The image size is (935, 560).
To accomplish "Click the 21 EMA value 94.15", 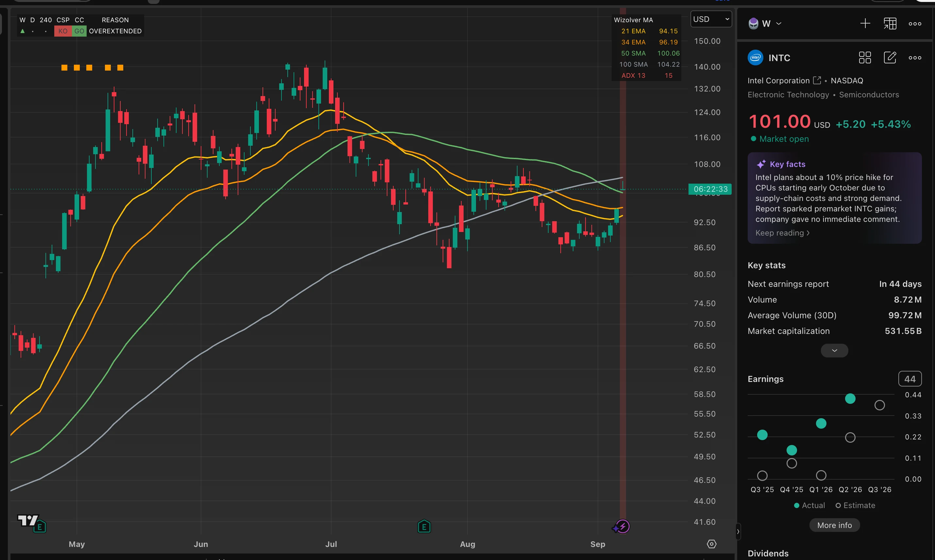I will pos(668,31).
